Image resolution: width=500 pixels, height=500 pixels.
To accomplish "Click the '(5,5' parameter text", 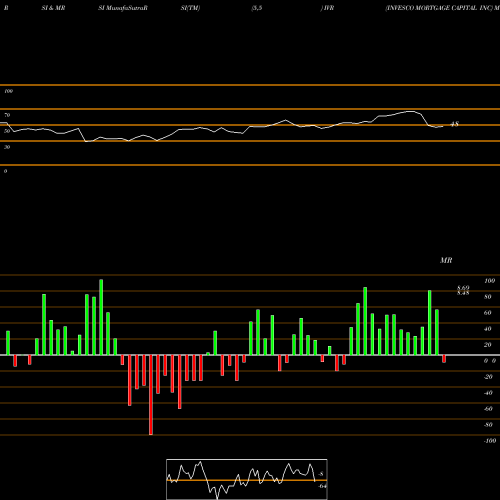I will tap(257, 8).
